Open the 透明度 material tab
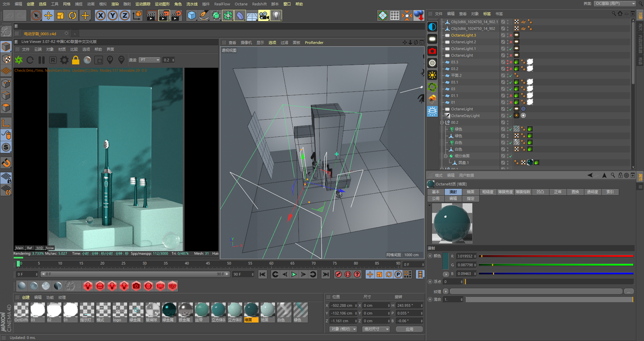Screen dimensions: 644x341 click(592, 192)
